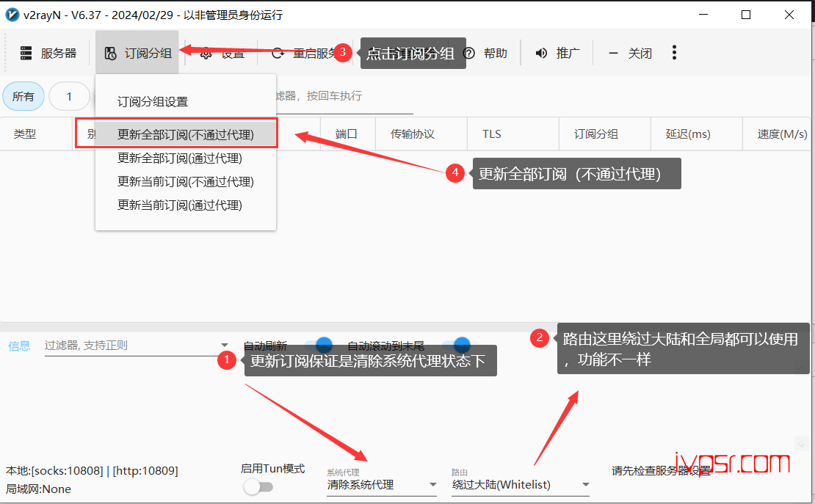Open the three-dot more options menu
The height and width of the screenshot is (504, 815).
[x=674, y=53]
